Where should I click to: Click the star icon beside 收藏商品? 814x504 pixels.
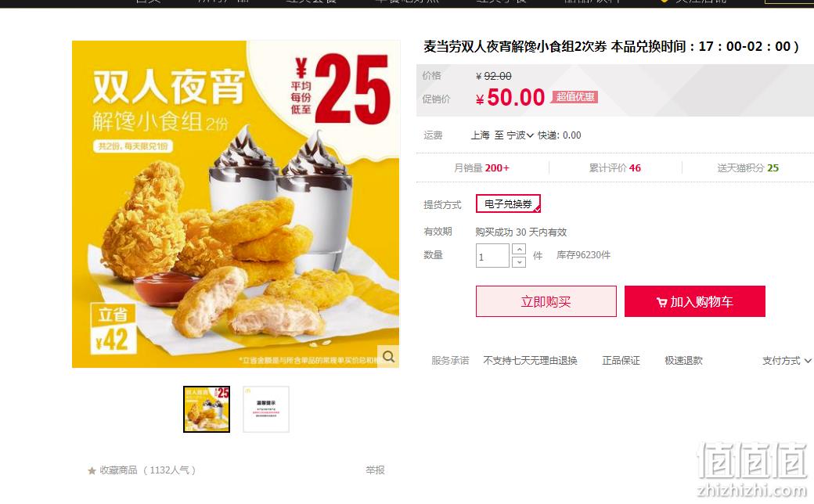point(92,471)
